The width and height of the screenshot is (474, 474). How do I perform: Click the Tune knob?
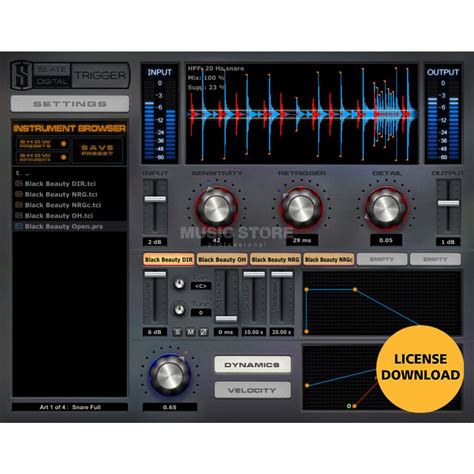tap(179, 310)
